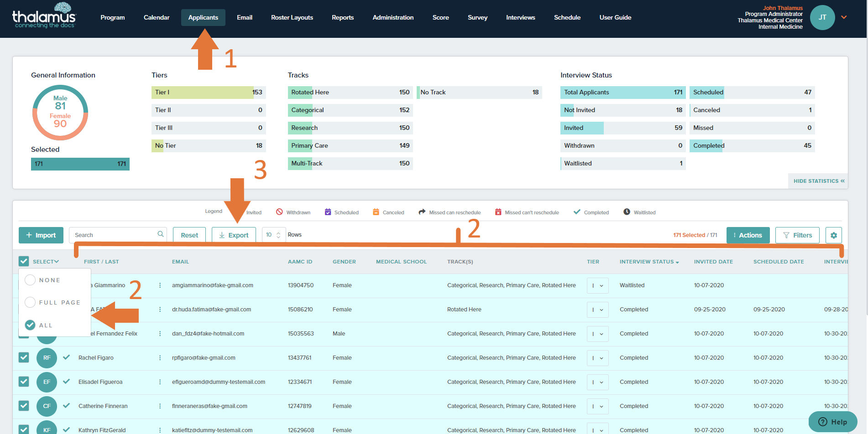Image resolution: width=868 pixels, height=434 pixels.
Task: Uncheck Kathryn FitzGerald's row checkbox
Action: pyautogui.click(x=24, y=429)
